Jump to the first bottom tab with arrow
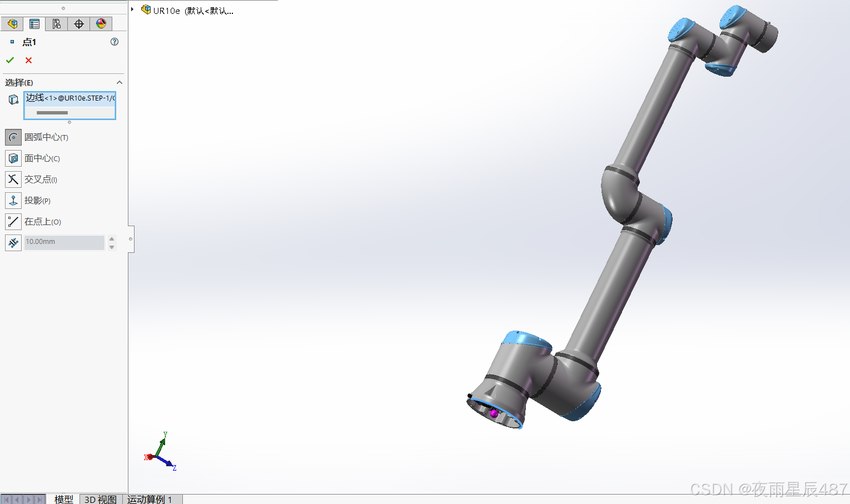Image resolution: width=850 pixels, height=504 pixels. (7, 499)
